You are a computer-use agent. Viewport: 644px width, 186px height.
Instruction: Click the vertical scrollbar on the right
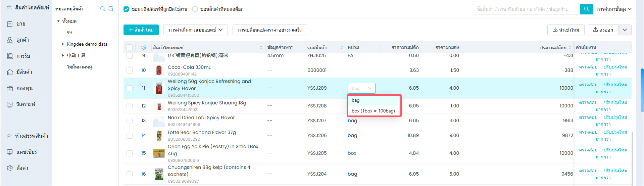[642, 90]
